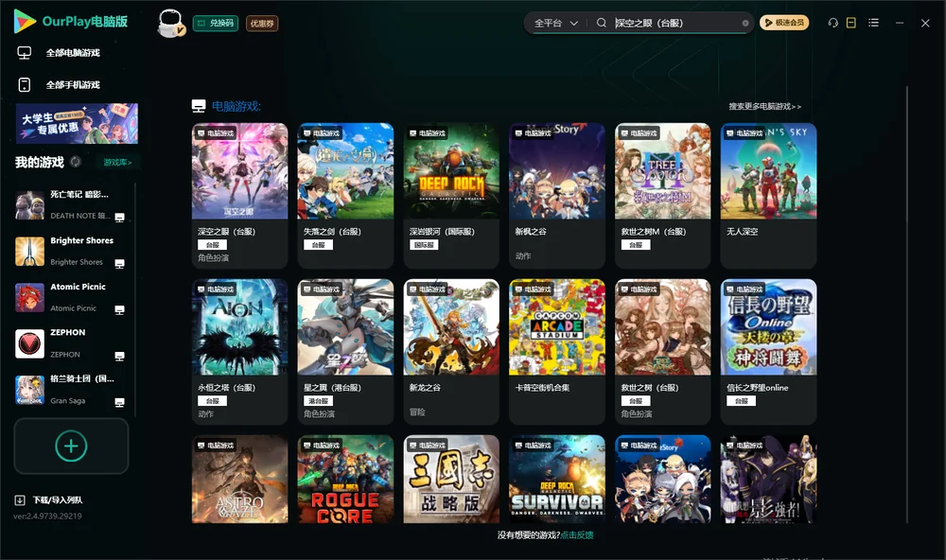This screenshot has height=560, width=946.
Task: Open 星之翼 (港台服) game card
Action: pyautogui.click(x=345, y=351)
